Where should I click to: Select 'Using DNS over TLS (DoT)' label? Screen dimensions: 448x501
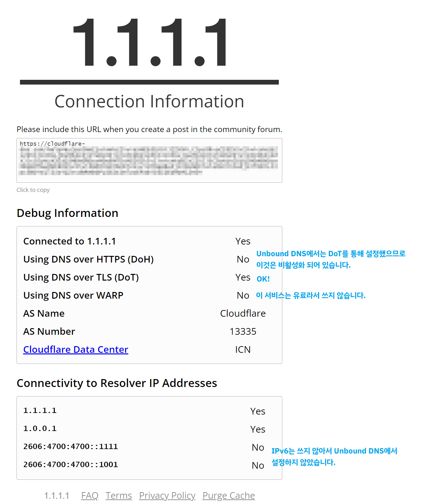click(81, 277)
